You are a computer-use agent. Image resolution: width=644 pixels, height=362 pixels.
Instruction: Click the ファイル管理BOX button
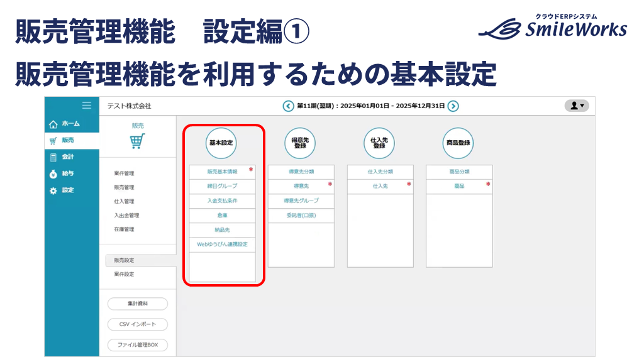point(138,345)
